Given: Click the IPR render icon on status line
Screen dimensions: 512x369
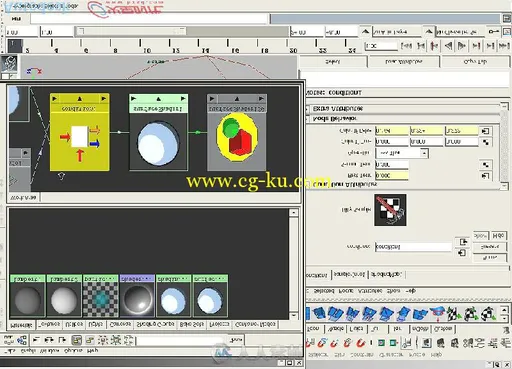Looking at the screenshot, I should pos(454,343).
